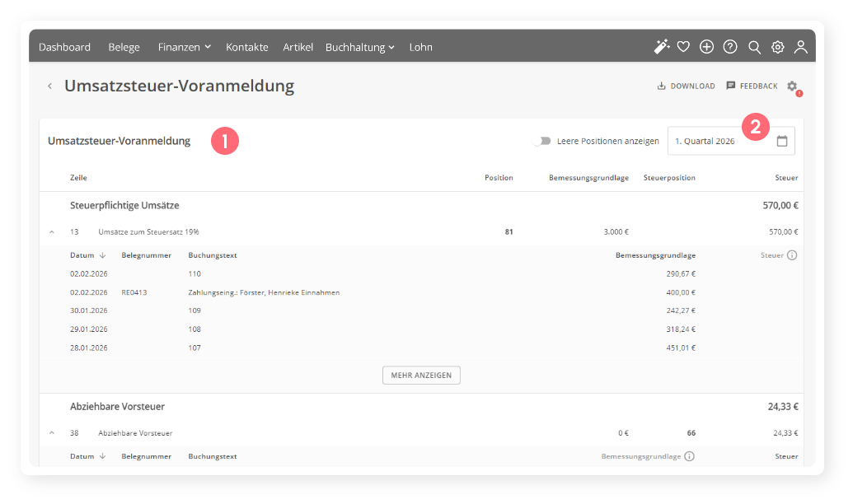
Task: Open the Belege menu item
Action: pos(124,47)
